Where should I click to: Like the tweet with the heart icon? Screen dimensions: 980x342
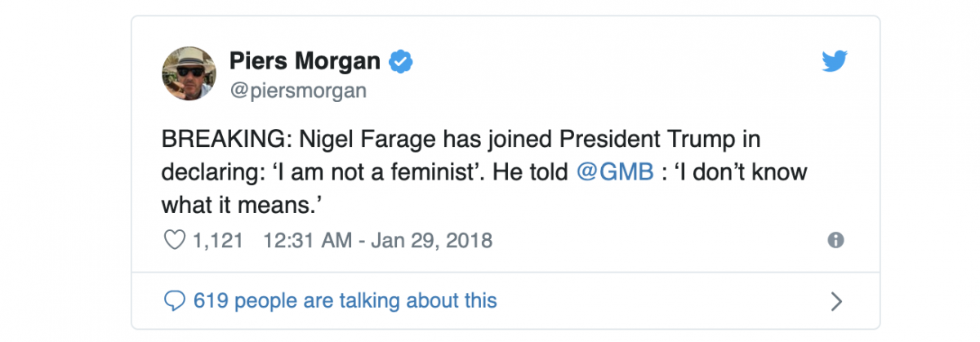(174, 241)
